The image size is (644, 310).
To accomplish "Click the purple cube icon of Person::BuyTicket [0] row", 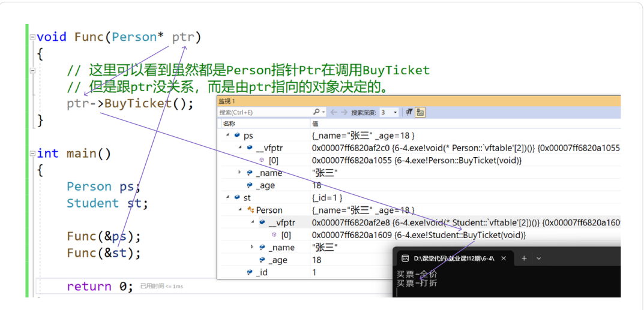I will 262,160.
